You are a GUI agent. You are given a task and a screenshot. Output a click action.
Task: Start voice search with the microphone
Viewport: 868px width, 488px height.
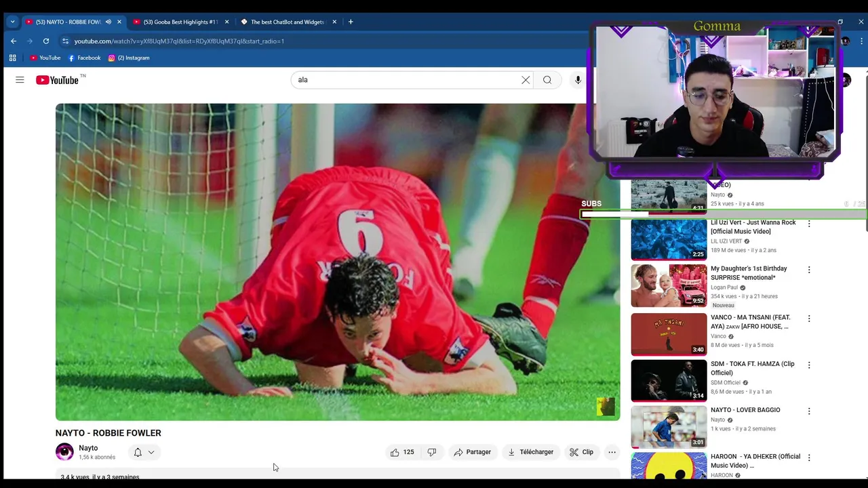pos(578,80)
